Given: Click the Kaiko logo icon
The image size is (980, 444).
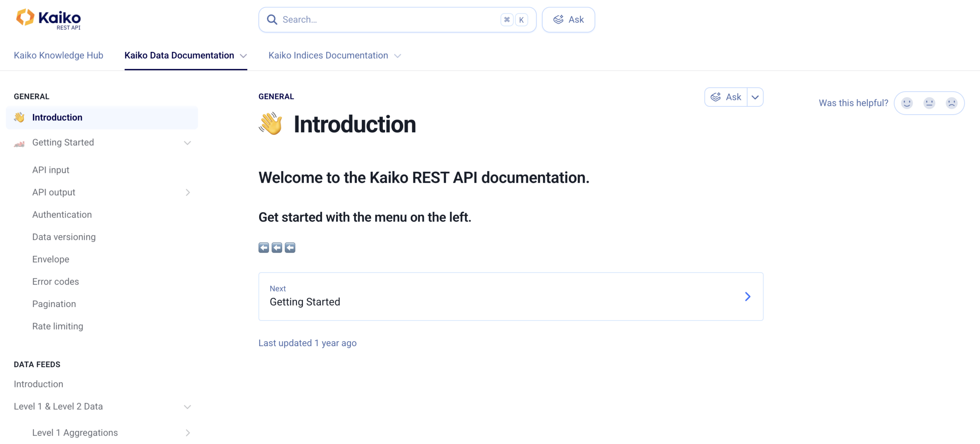Looking at the screenshot, I should coord(25,18).
